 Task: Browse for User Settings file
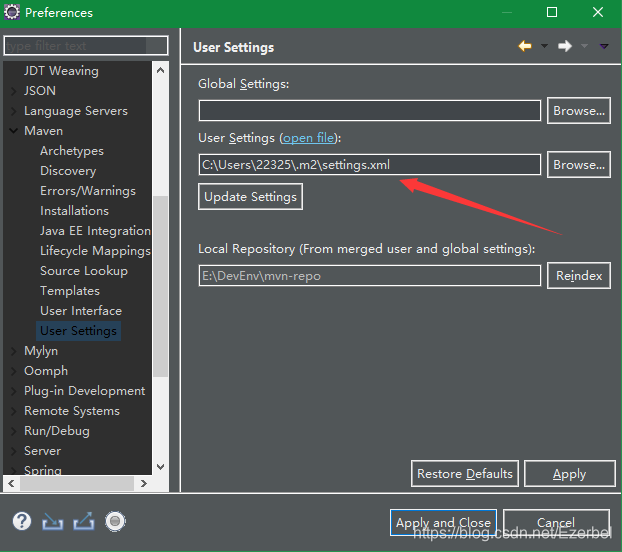coord(579,165)
